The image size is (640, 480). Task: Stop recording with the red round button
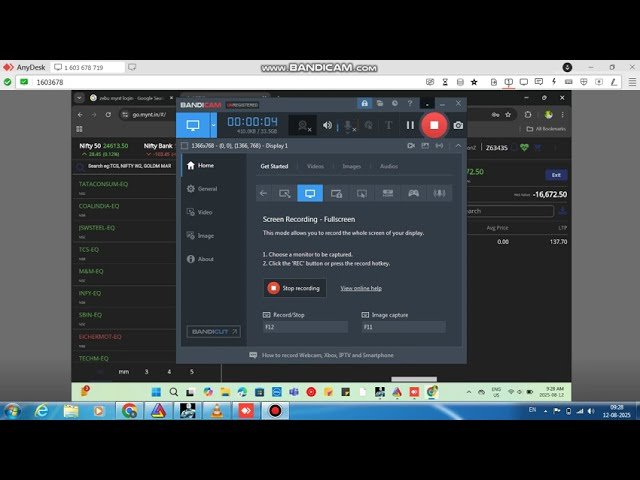click(x=434, y=125)
